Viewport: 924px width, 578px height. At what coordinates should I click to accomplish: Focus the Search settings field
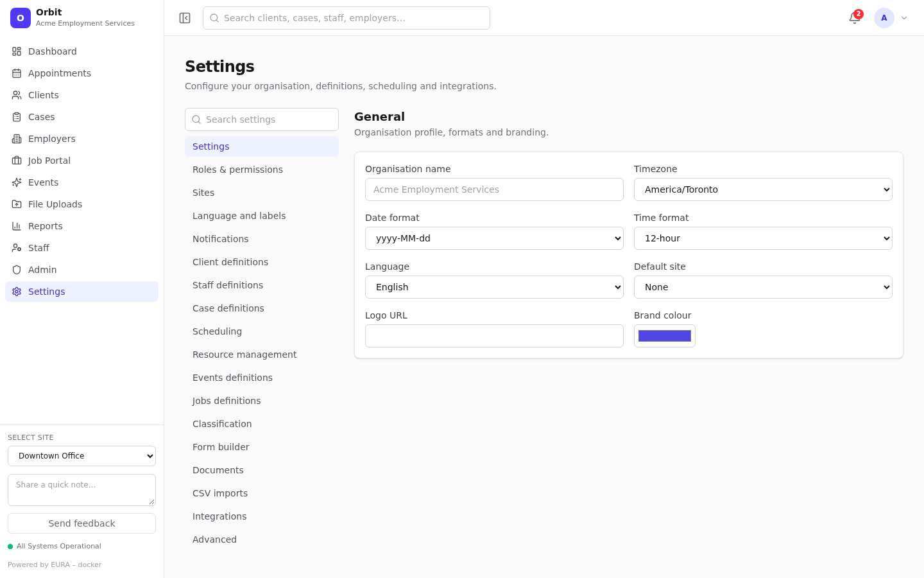[x=262, y=119]
